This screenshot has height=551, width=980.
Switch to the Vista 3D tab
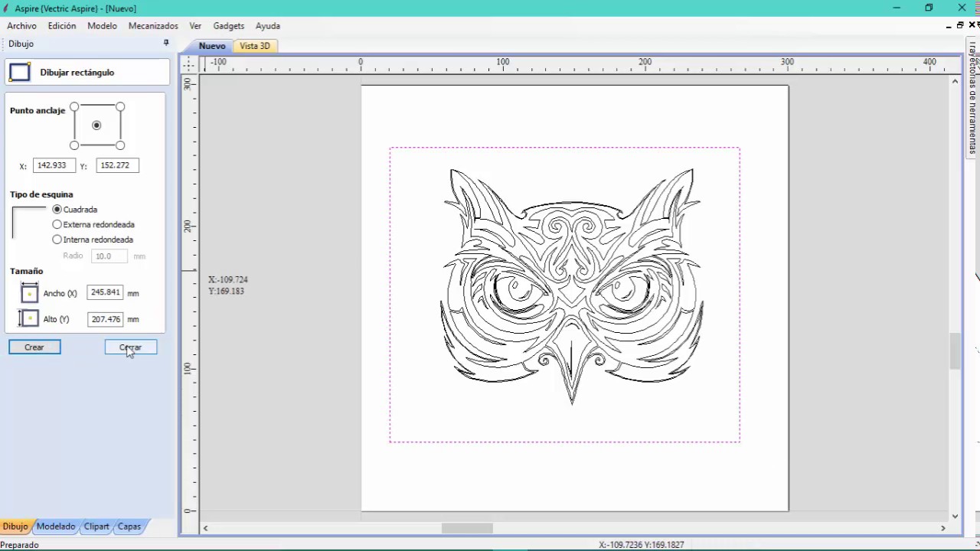pyautogui.click(x=255, y=46)
